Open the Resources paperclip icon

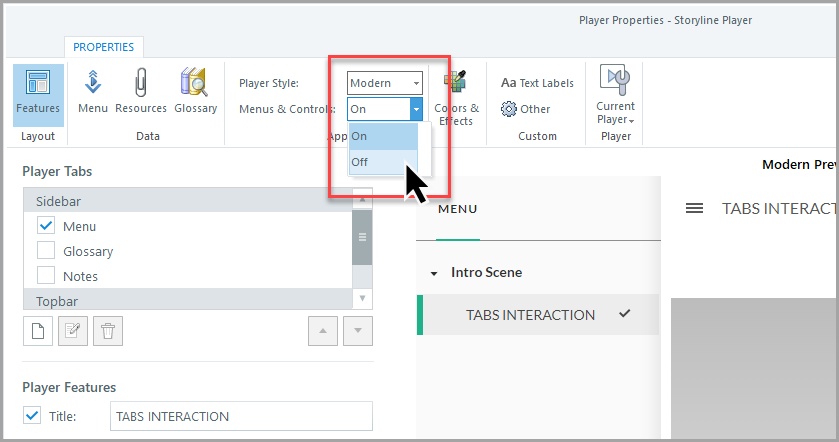[x=141, y=92]
